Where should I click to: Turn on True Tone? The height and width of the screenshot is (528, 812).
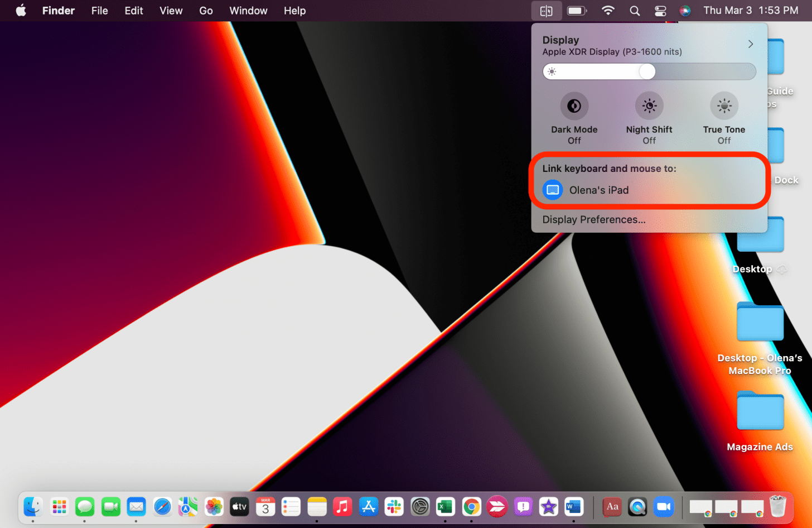coord(723,106)
